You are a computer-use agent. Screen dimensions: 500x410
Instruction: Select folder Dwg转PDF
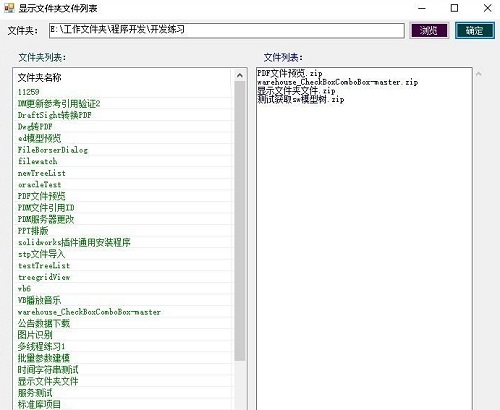123,127
